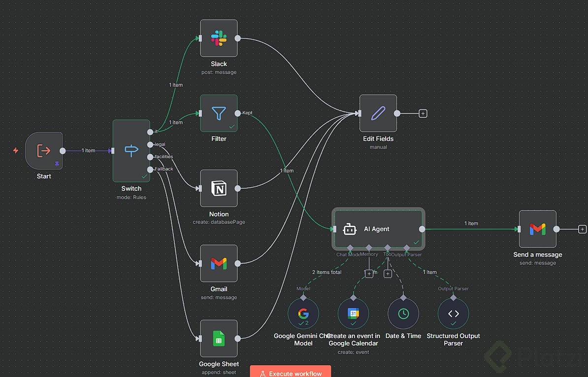The width and height of the screenshot is (588, 377).
Task: Click the 'create: event' subtitle
Action: pyautogui.click(x=353, y=352)
